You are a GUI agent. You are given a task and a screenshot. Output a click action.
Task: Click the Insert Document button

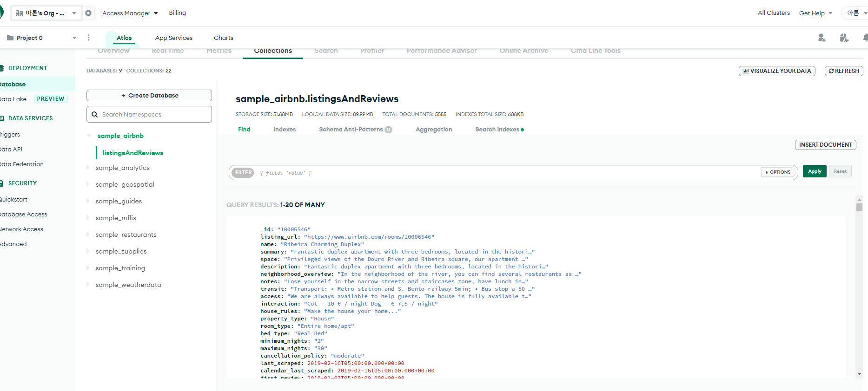pyautogui.click(x=826, y=145)
